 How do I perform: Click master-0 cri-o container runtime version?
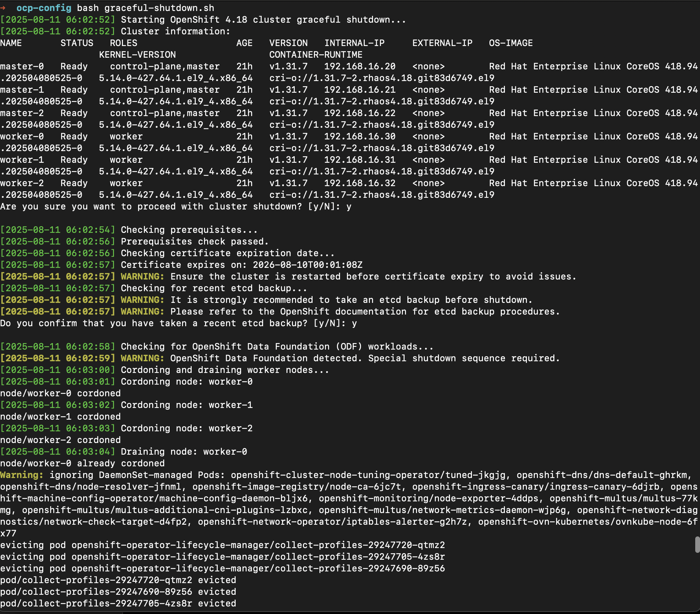coord(382,78)
